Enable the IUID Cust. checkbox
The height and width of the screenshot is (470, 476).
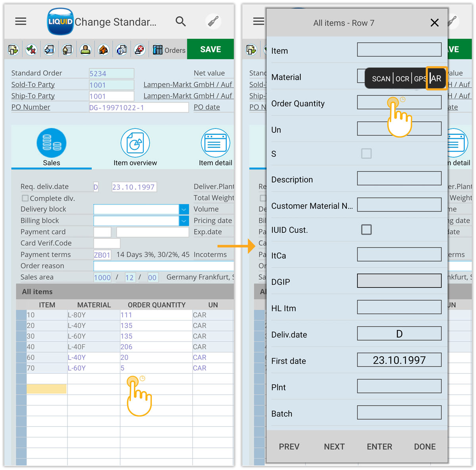coord(366,230)
